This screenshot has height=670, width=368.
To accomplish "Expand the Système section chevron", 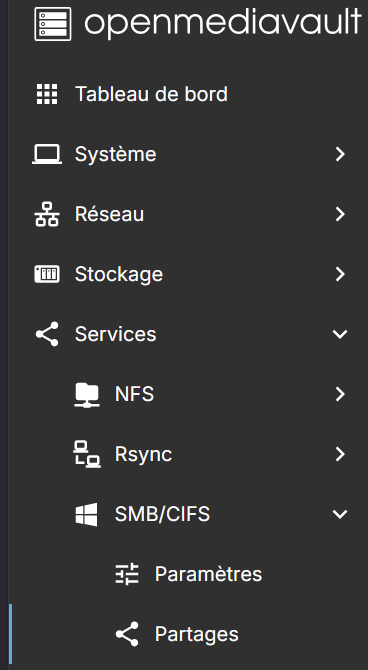I will pos(340,154).
